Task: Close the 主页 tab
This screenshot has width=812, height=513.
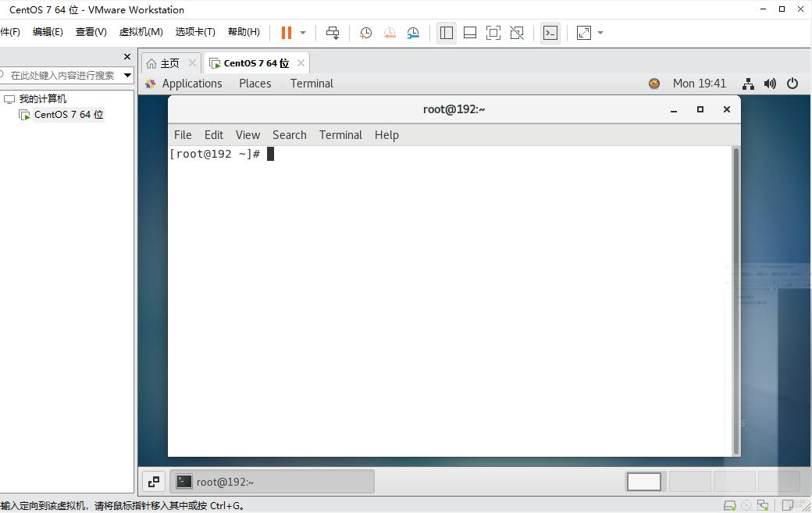Action: point(192,62)
